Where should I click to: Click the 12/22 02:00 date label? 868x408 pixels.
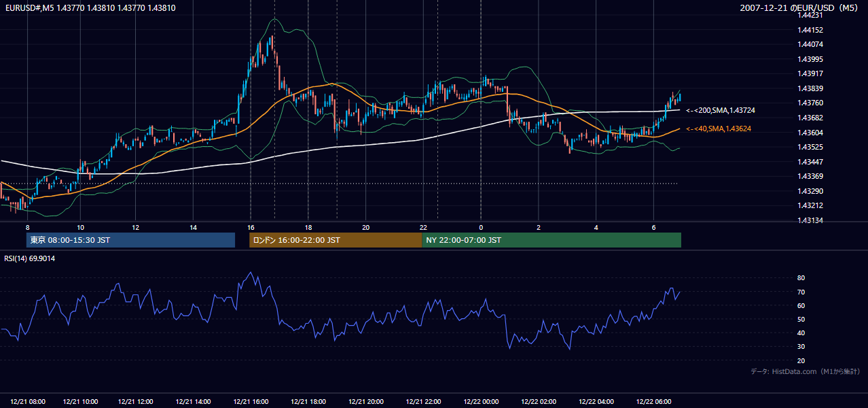(539, 401)
